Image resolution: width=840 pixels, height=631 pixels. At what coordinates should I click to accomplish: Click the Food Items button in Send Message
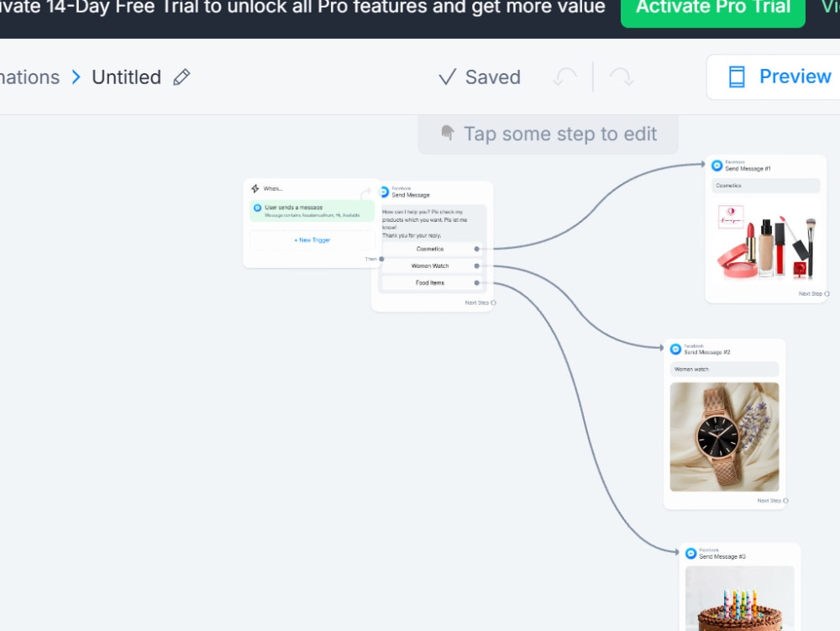pos(430,283)
